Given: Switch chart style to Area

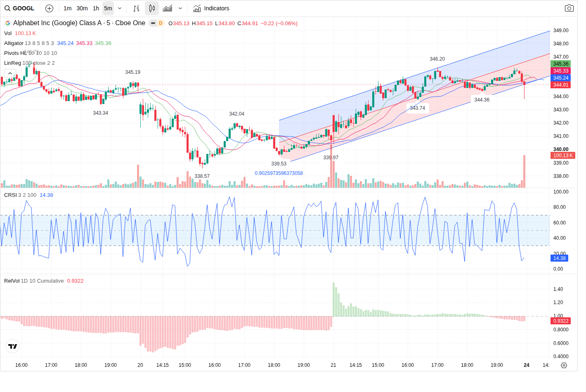Looking at the screenshot, I should pyautogui.click(x=168, y=8).
